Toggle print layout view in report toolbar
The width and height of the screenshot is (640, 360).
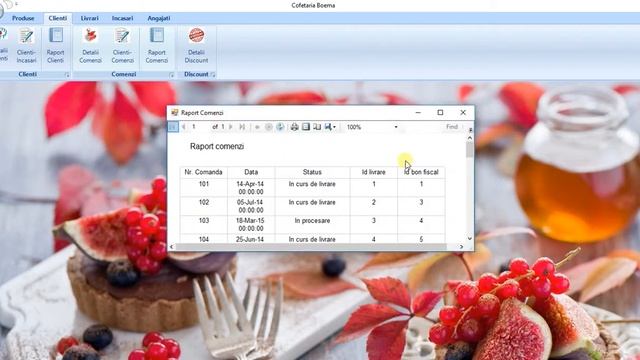pyautogui.click(x=306, y=127)
